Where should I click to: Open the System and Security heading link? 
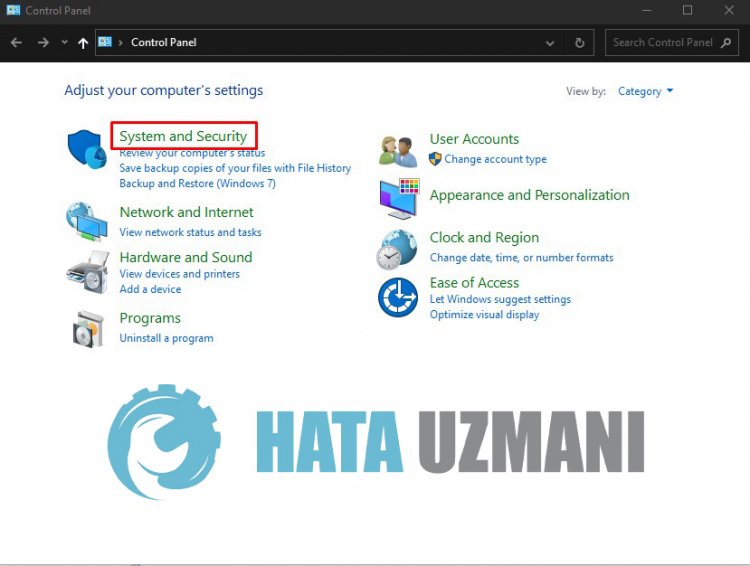[183, 136]
